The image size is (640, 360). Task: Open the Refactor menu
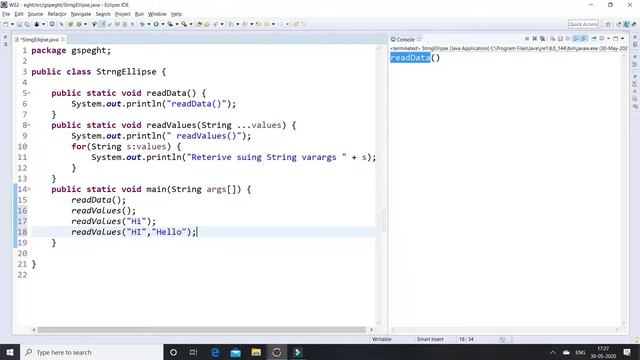[x=57, y=14]
